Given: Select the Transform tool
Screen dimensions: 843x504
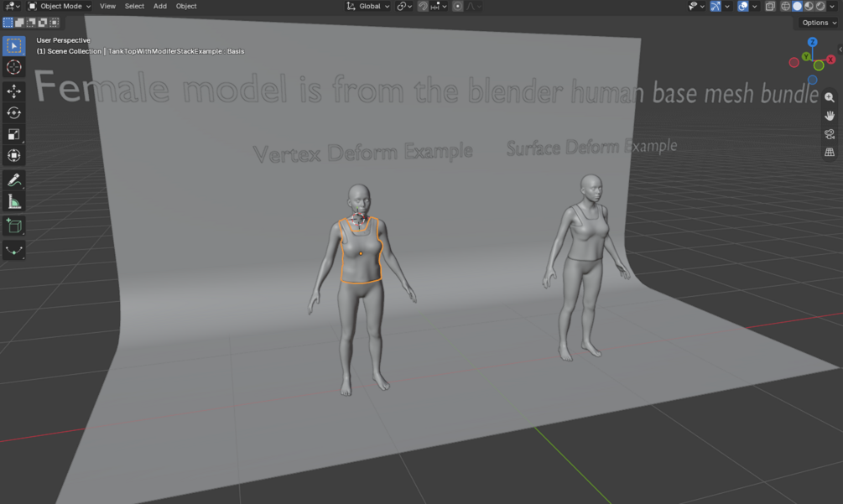Looking at the screenshot, I should tap(14, 156).
